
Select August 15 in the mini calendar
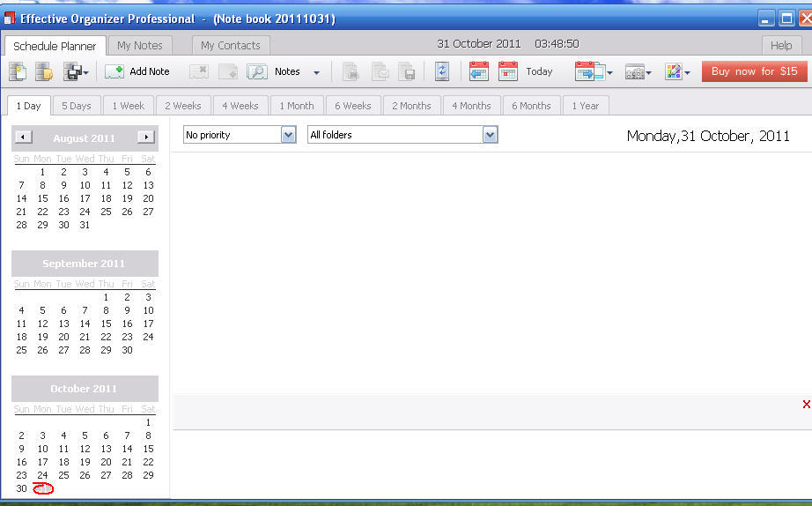[x=42, y=198]
